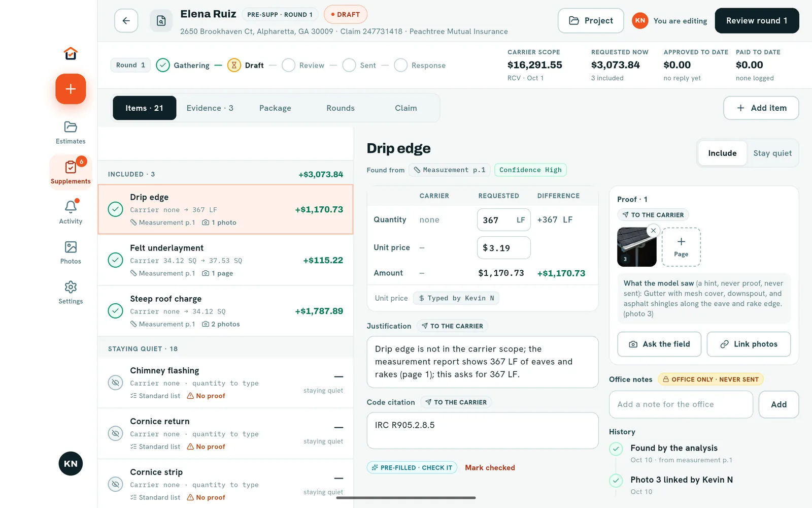Click the home logo icon
Viewport: 812px width, 508px height.
coord(71,53)
